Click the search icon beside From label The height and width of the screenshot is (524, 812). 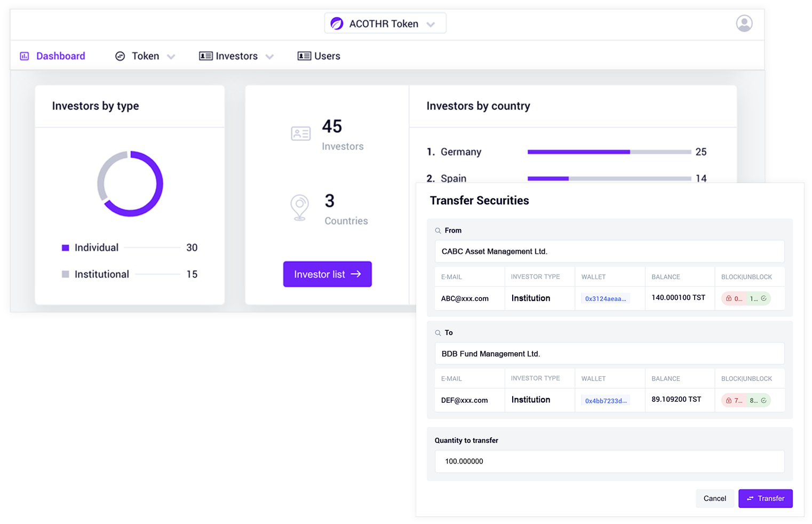pyautogui.click(x=438, y=231)
